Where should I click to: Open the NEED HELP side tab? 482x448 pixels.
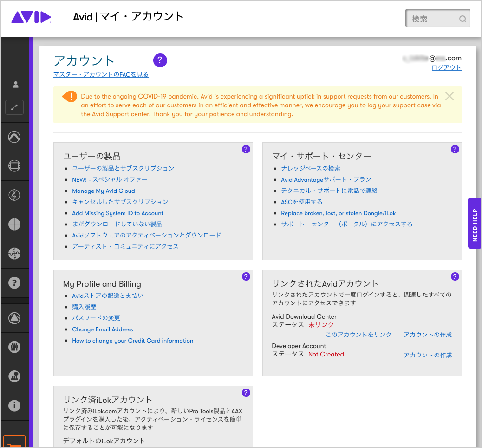[475, 223]
